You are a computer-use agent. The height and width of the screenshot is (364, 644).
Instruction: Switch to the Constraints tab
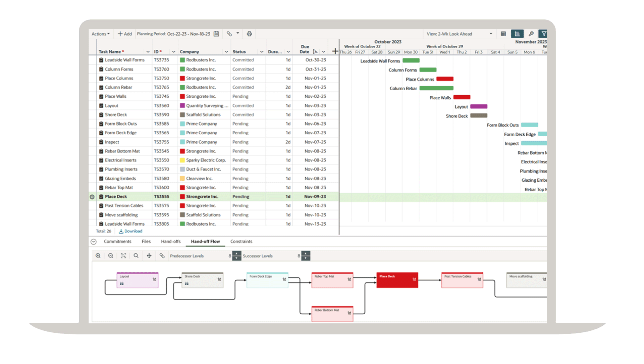[x=241, y=242]
